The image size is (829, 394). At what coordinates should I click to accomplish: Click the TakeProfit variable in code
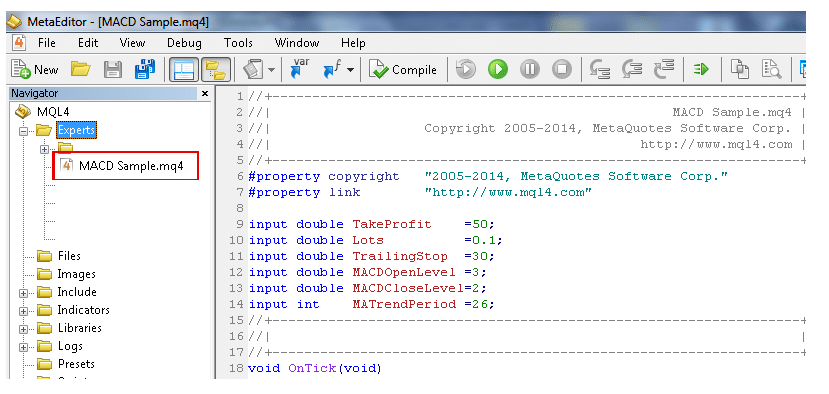(392, 224)
